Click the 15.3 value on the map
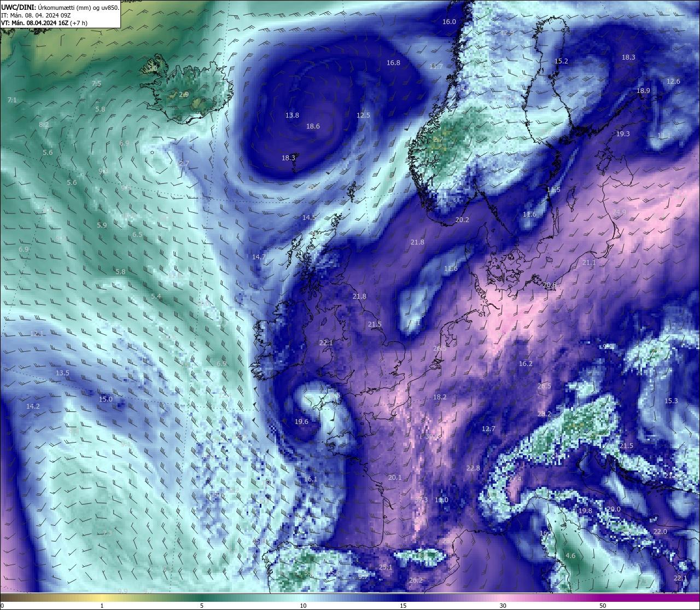Screen dimensions: 700x610 click(671, 401)
